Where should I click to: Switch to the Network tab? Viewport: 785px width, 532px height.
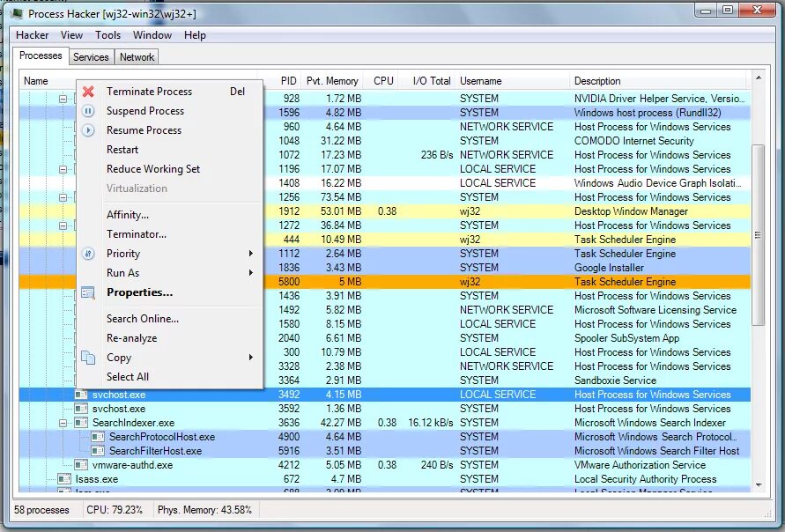click(x=137, y=57)
